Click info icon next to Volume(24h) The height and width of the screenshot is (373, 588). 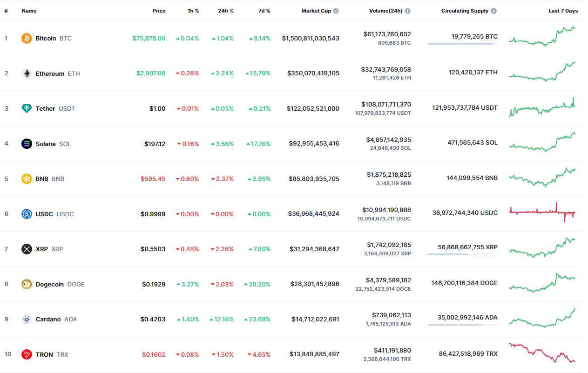coord(408,11)
